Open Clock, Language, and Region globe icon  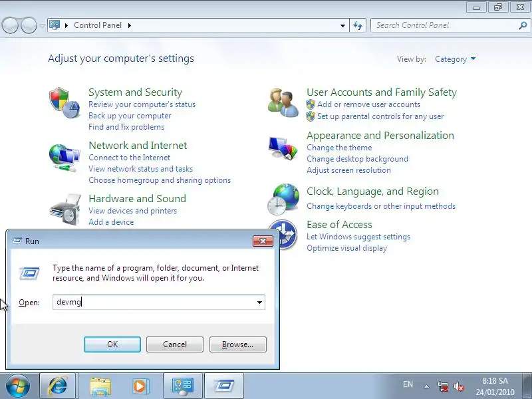click(x=283, y=199)
